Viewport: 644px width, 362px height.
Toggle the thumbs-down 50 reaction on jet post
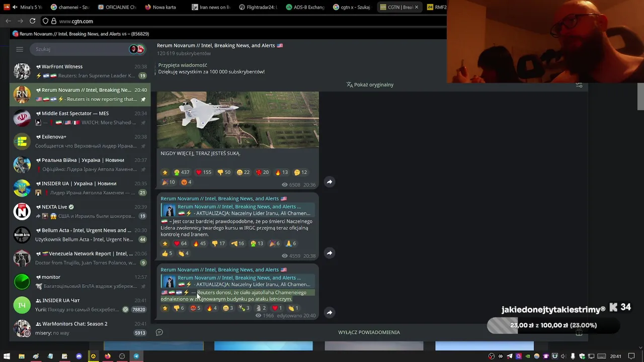(223, 172)
